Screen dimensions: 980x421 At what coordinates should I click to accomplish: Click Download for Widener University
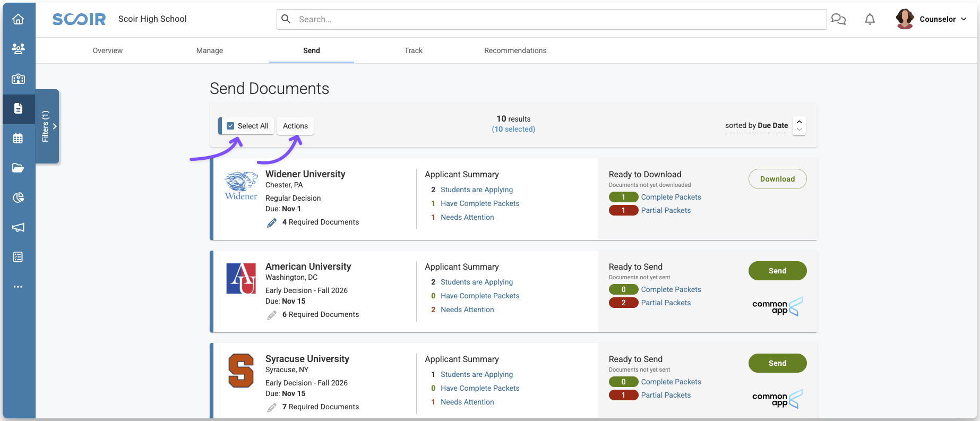778,179
